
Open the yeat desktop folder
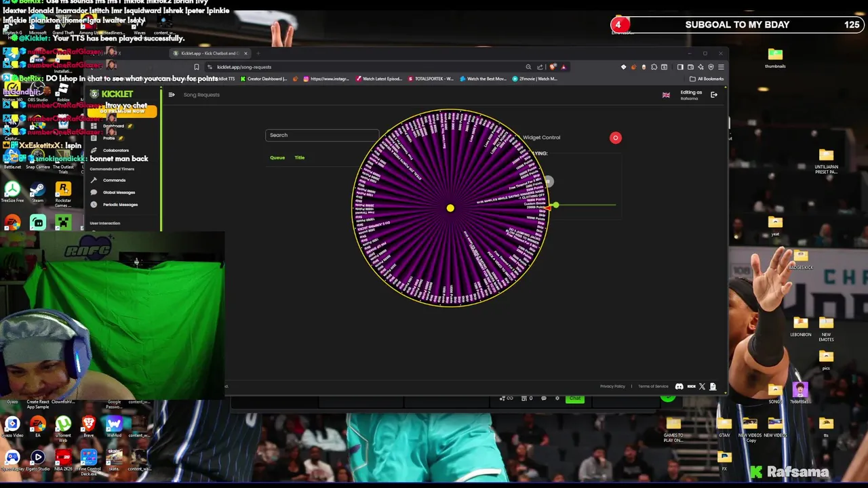[775, 225]
